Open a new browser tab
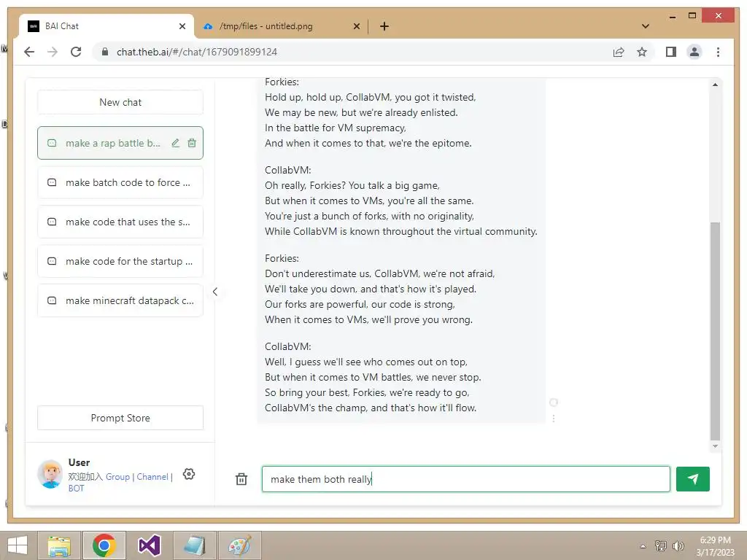 click(384, 26)
